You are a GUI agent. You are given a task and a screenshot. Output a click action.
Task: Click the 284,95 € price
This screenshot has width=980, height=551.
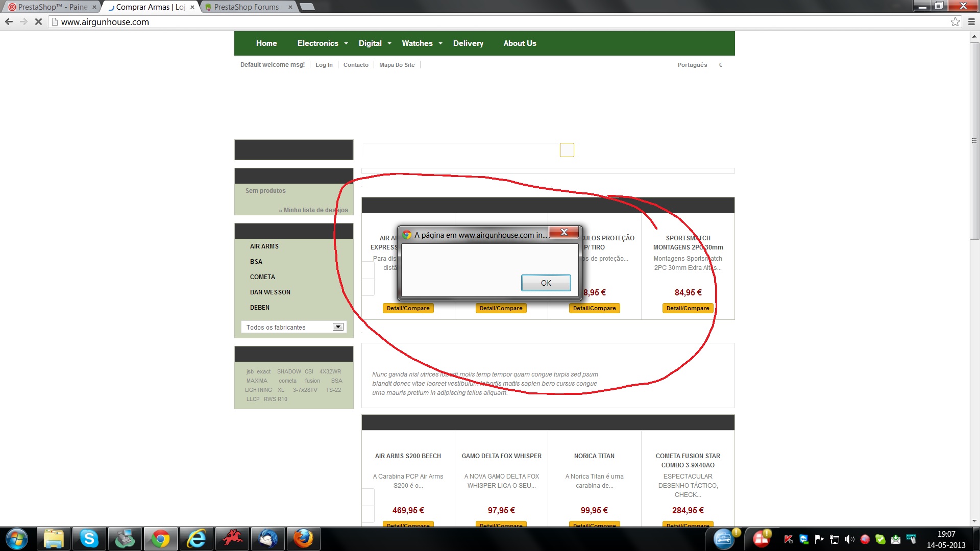click(688, 510)
